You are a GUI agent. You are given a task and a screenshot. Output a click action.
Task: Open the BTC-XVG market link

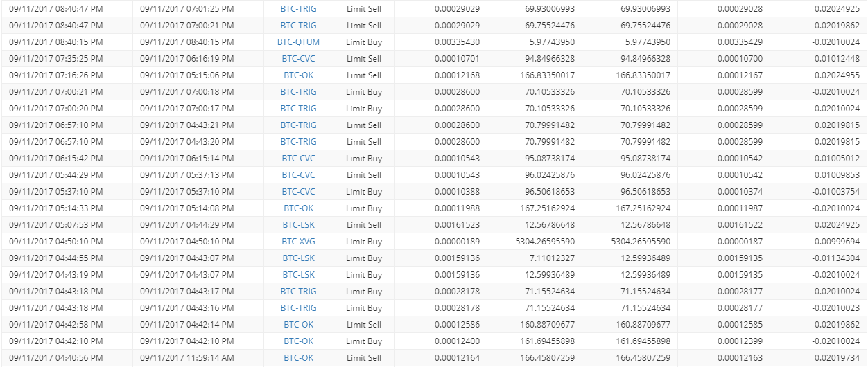click(x=298, y=242)
